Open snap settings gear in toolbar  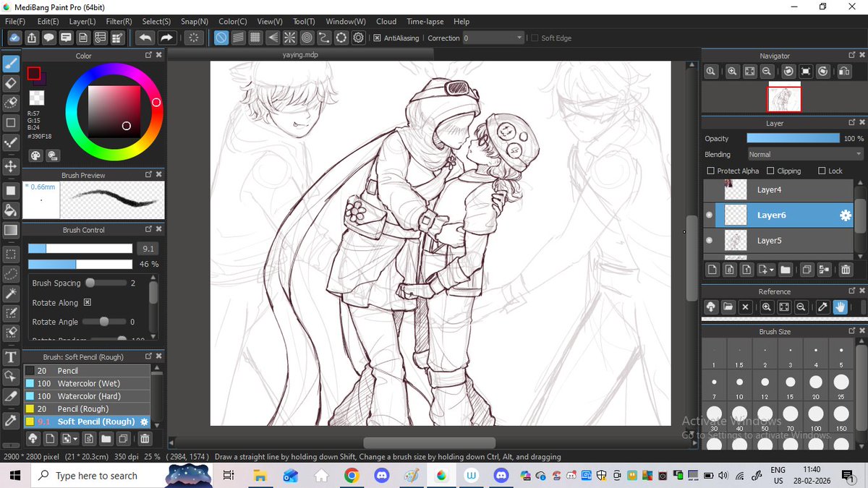pyautogui.click(x=357, y=38)
